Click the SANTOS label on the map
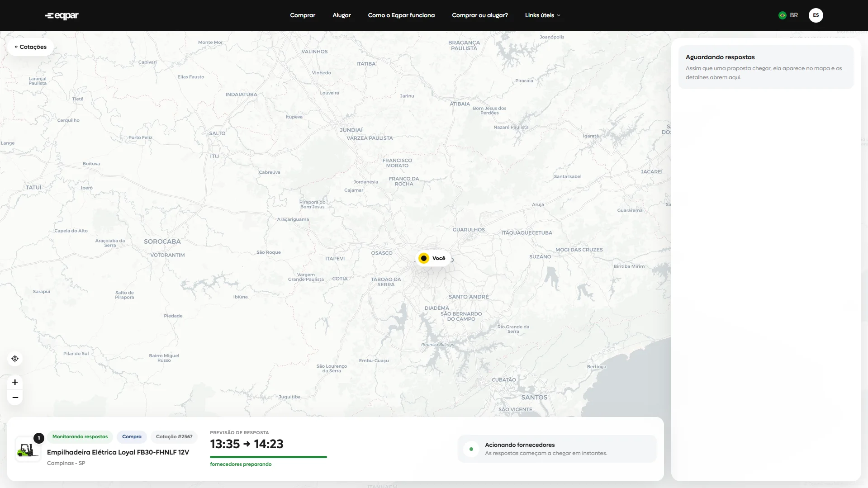This screenshot has width=868, height=488. [534, 398]
